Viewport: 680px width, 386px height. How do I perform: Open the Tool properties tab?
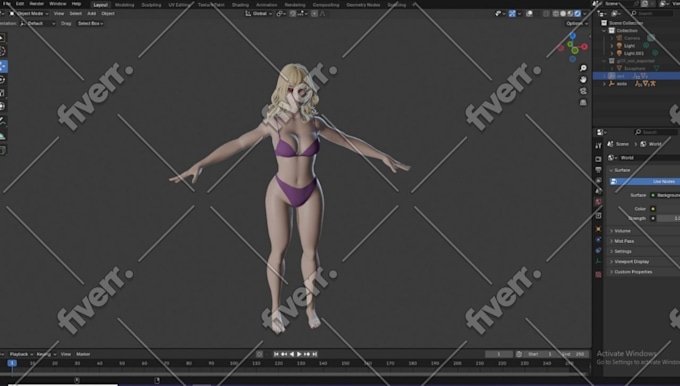pos(598,146)
